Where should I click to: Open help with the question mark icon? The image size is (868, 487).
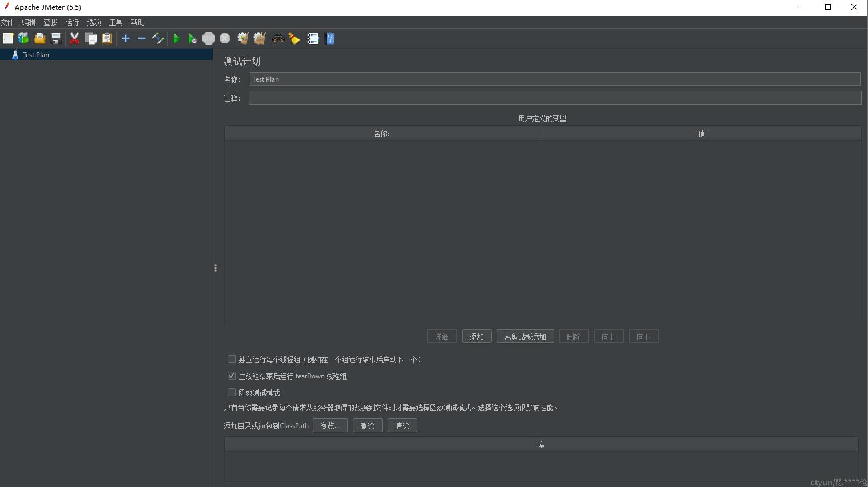(329, 38)
